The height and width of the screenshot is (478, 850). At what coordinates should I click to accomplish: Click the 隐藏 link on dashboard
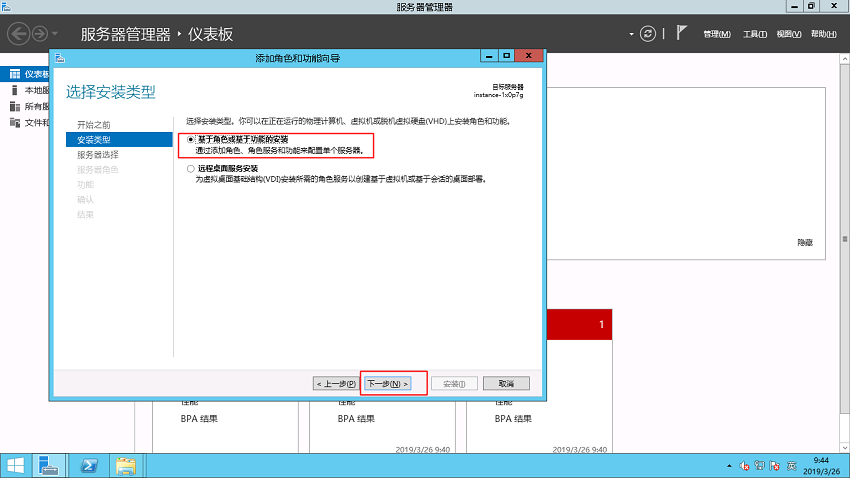pyautogui.click(x=805, y=243)
